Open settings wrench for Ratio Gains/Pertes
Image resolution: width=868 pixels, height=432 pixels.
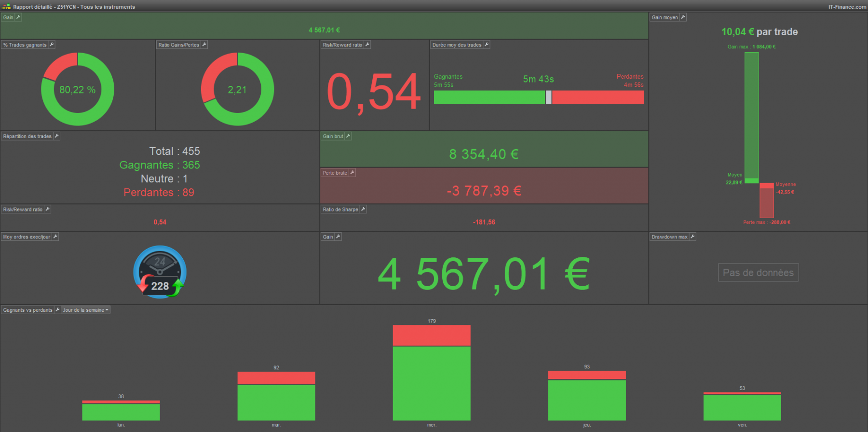[x=204, y=45]
